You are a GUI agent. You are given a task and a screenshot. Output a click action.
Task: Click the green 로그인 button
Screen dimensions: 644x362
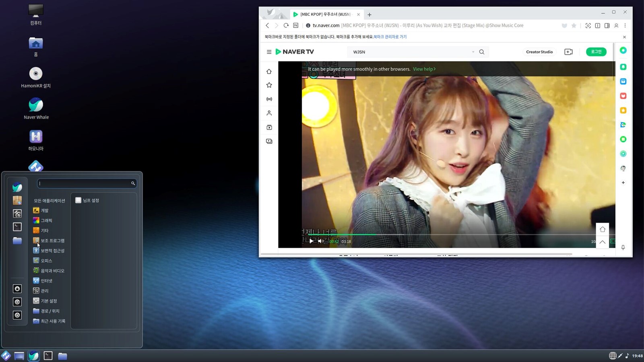pyautogui.click(x=596, y=51)
